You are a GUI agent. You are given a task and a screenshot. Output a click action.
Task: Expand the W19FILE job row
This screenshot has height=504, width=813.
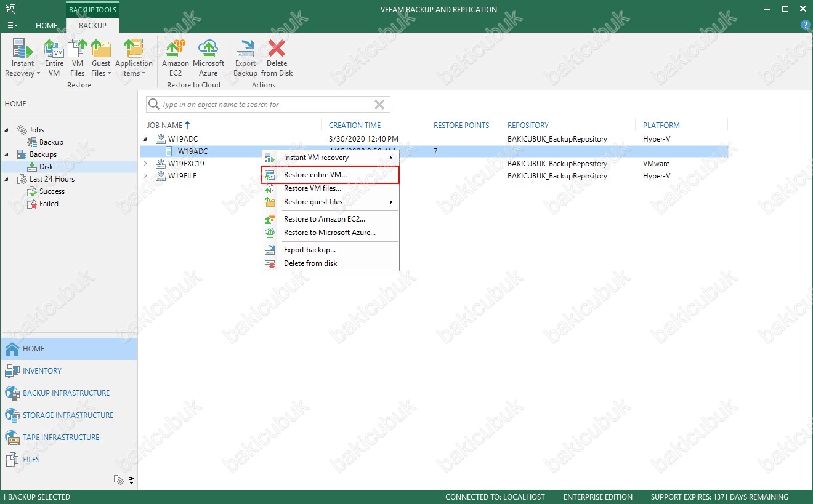(x=146, y=176)
